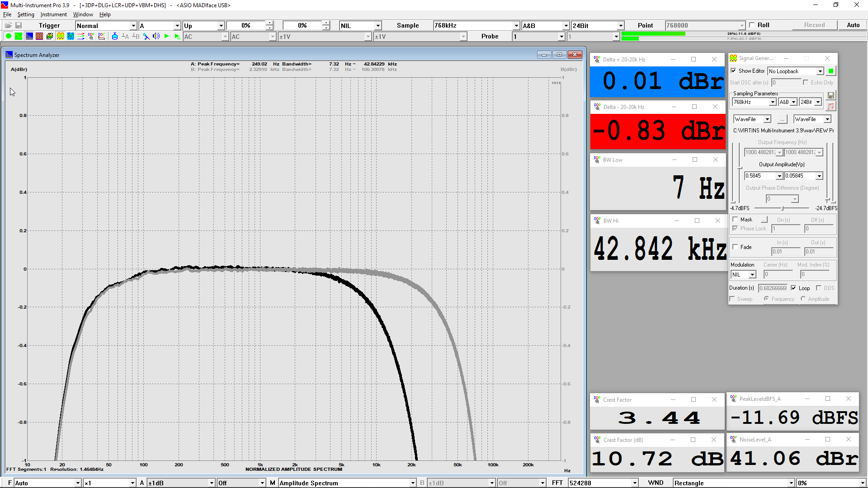Viewport: 868px width, 488px height.
Task: Enable the Mask checkbox
Action: click(735, 220)
